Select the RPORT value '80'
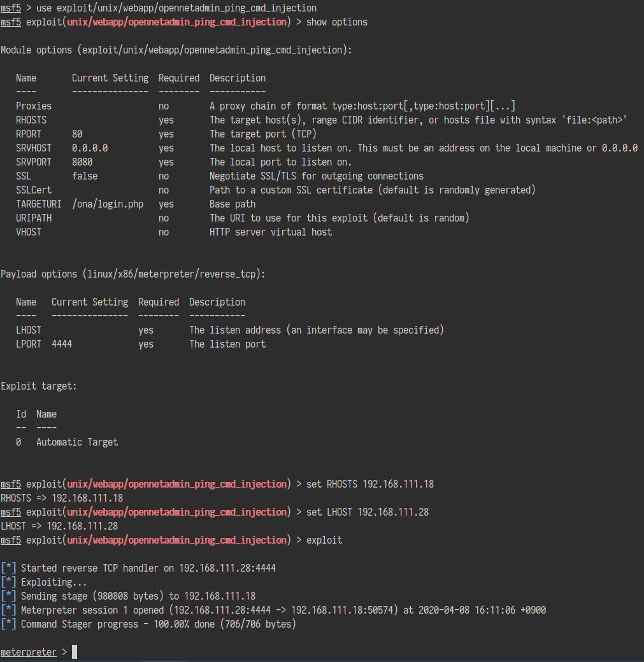 pyautogui.click(x=77, y=134)
